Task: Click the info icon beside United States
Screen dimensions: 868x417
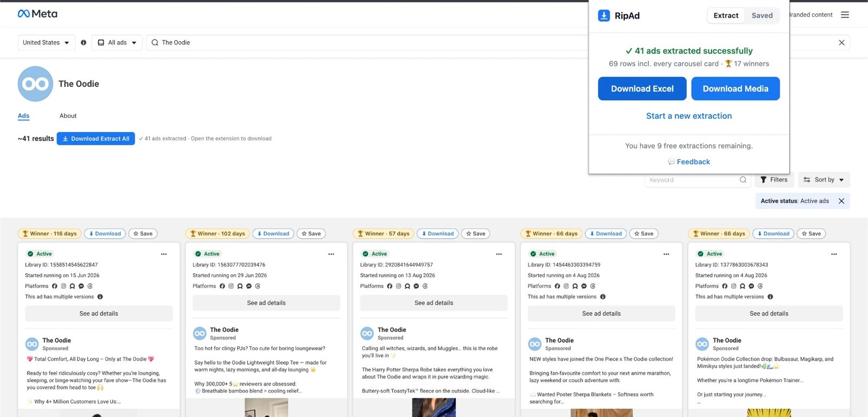Action: [84, 42]
